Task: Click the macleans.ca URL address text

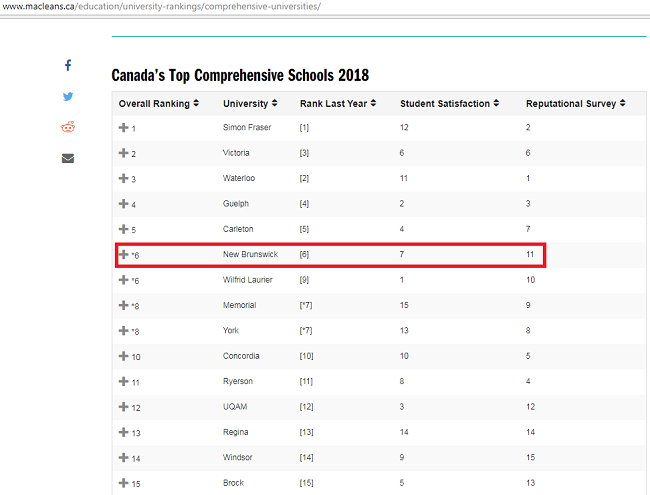Action: coord(160,7)
